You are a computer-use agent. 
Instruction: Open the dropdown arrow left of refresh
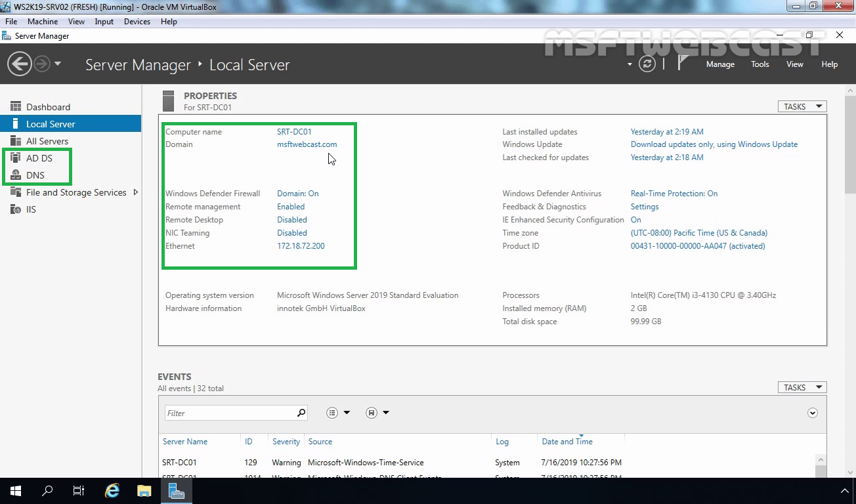(x=630, y=65)
